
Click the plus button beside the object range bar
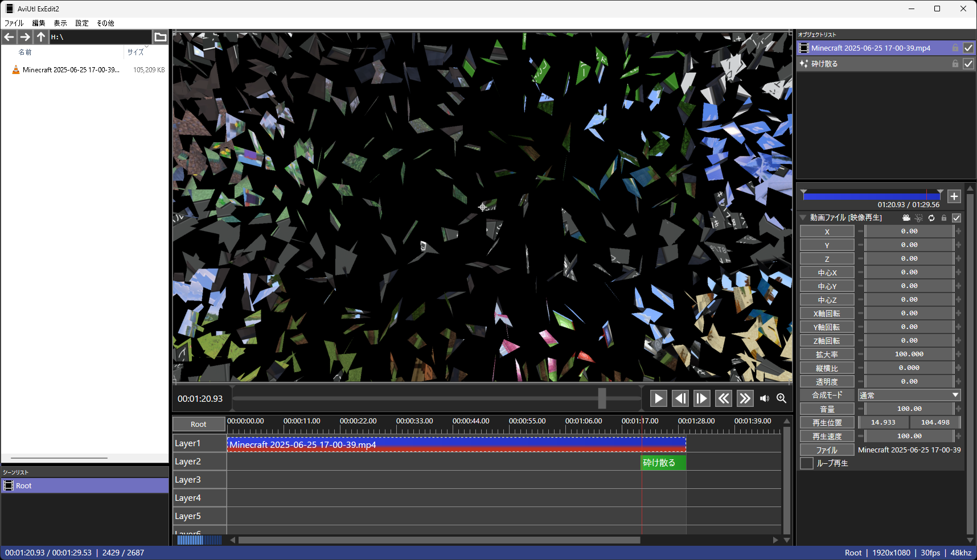(954, 196)
